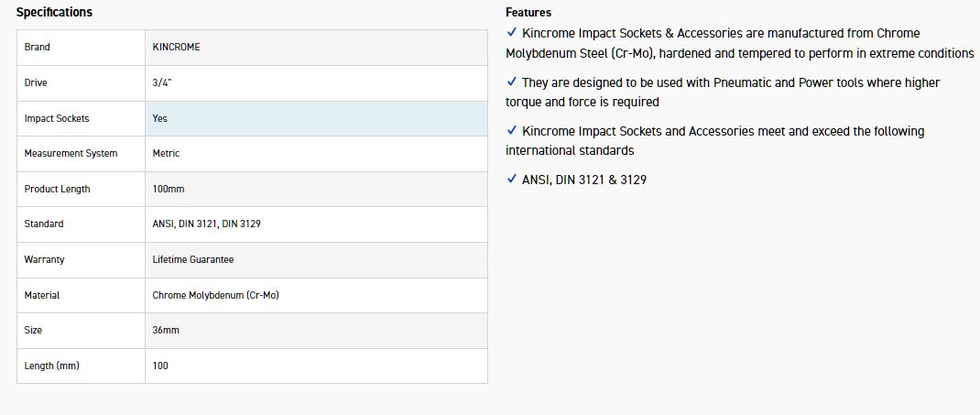Viewport: 980px width, 415px height.
Task: Select the Measurement System label
Action: point(71,153)
